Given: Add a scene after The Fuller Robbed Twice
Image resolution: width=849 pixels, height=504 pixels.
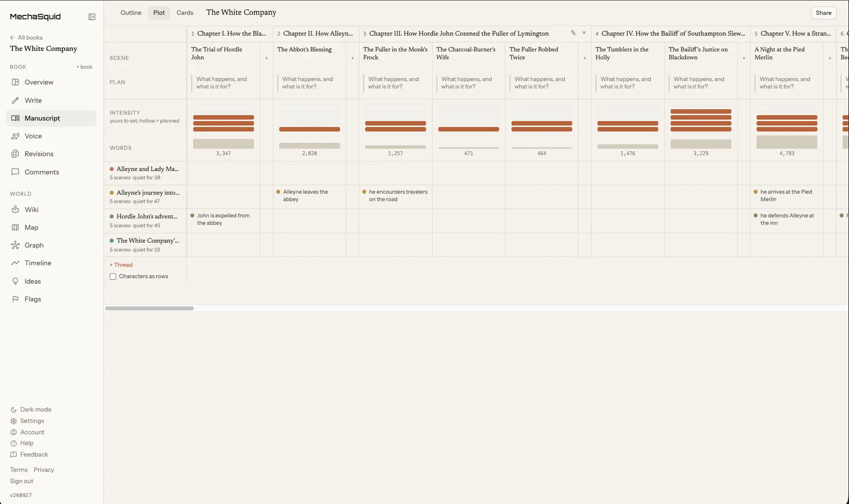Looking at the screenshot, I should click(x=585, y=58).
